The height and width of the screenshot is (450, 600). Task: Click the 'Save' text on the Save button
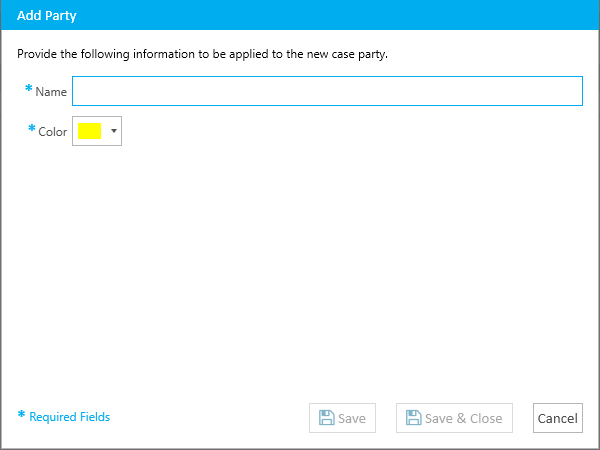[352, 418]
